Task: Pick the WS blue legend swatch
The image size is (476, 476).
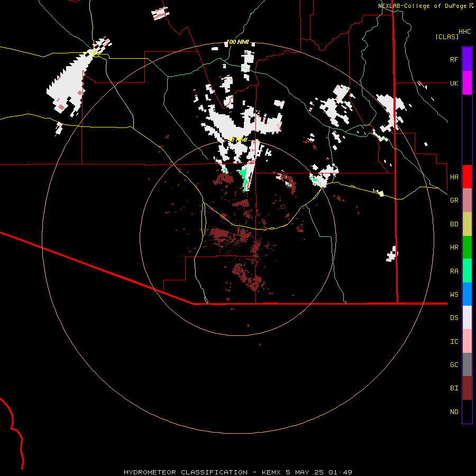Action: (x=467, y=294)
